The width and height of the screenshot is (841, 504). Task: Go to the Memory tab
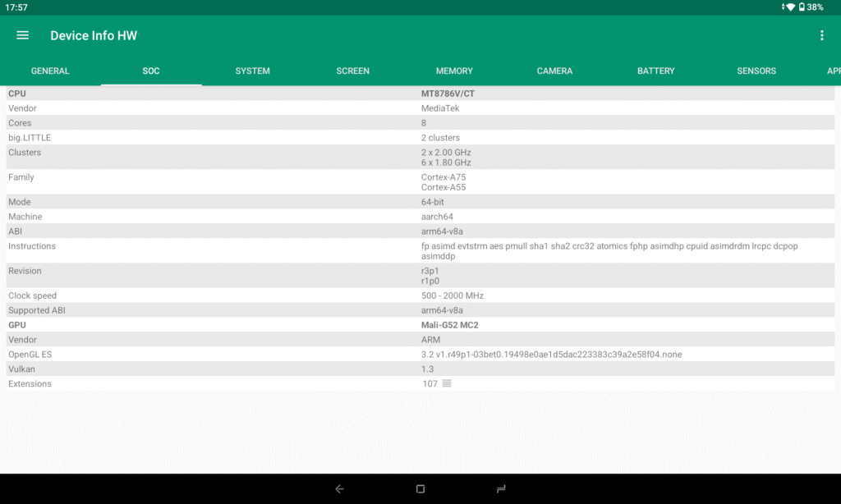[x=454, y=71]
